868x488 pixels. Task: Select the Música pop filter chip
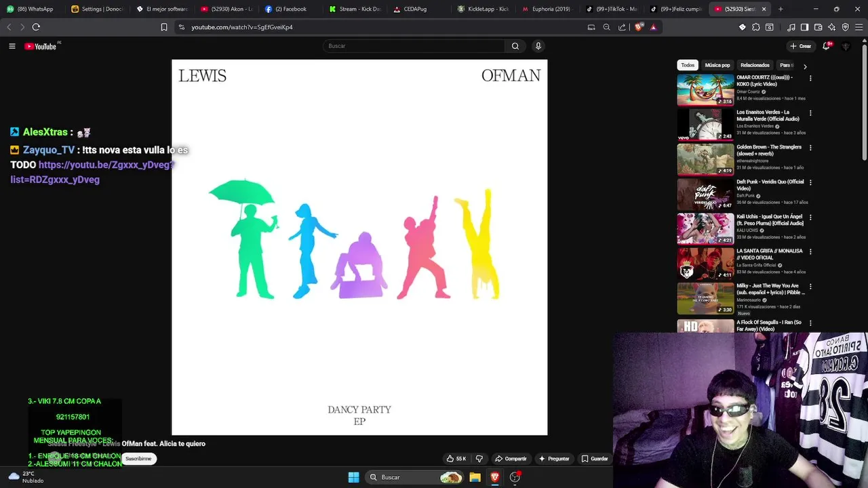coord(717,65)
